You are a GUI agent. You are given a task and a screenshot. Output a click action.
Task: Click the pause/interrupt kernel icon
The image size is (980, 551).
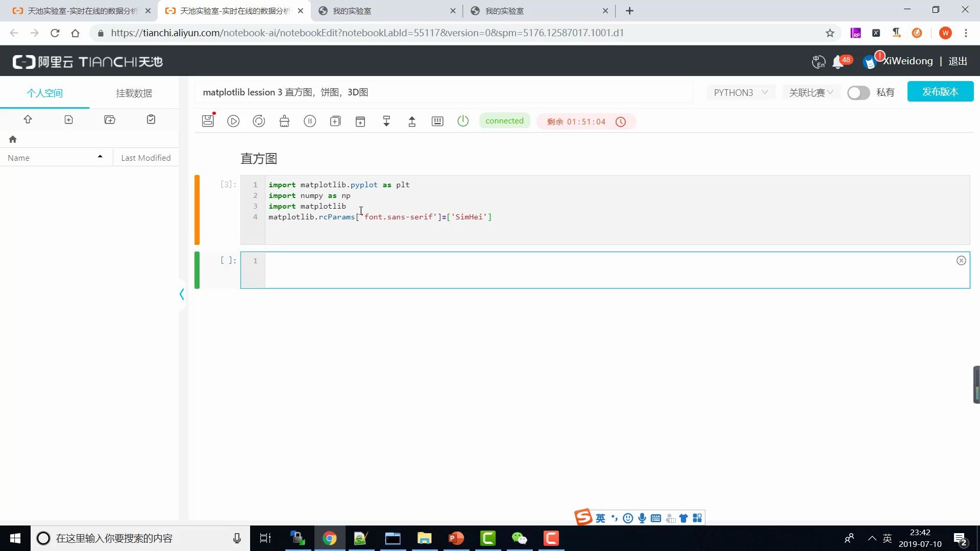coord(310,121)
